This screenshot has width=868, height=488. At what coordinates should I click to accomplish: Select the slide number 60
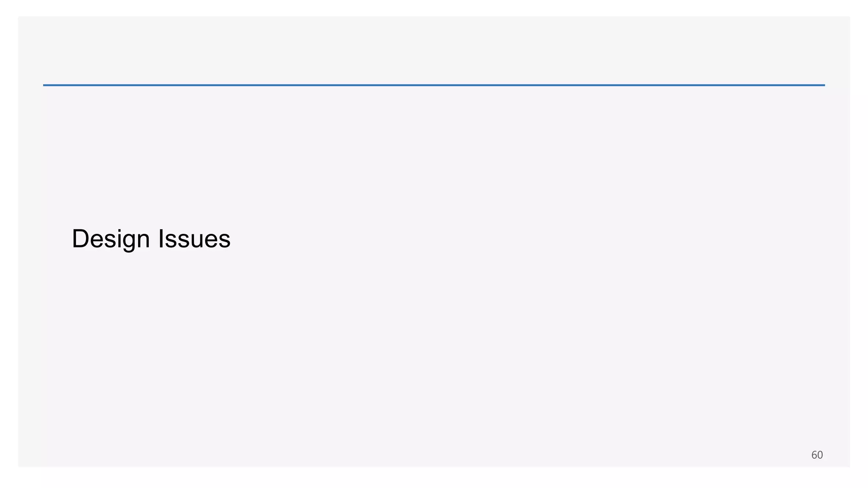point(817,455)
